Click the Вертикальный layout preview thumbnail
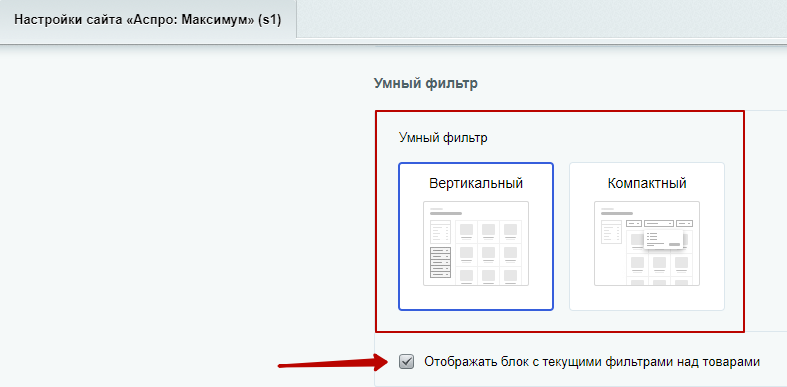Screen dimensions: 787x387 pyautogui.click(x=476, y=243)
